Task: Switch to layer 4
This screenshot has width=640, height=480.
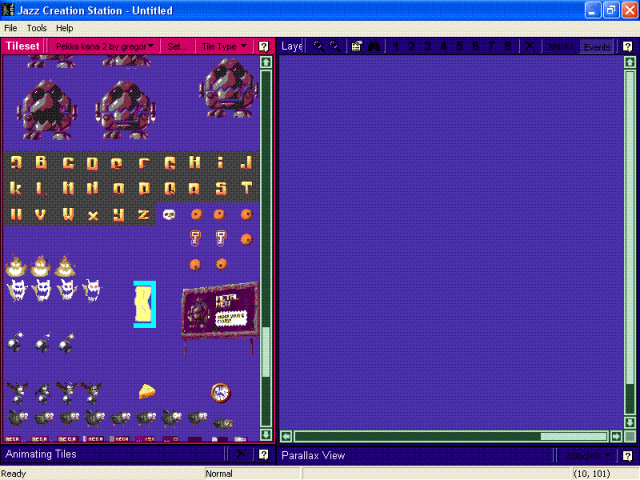Action: [443, 47]
